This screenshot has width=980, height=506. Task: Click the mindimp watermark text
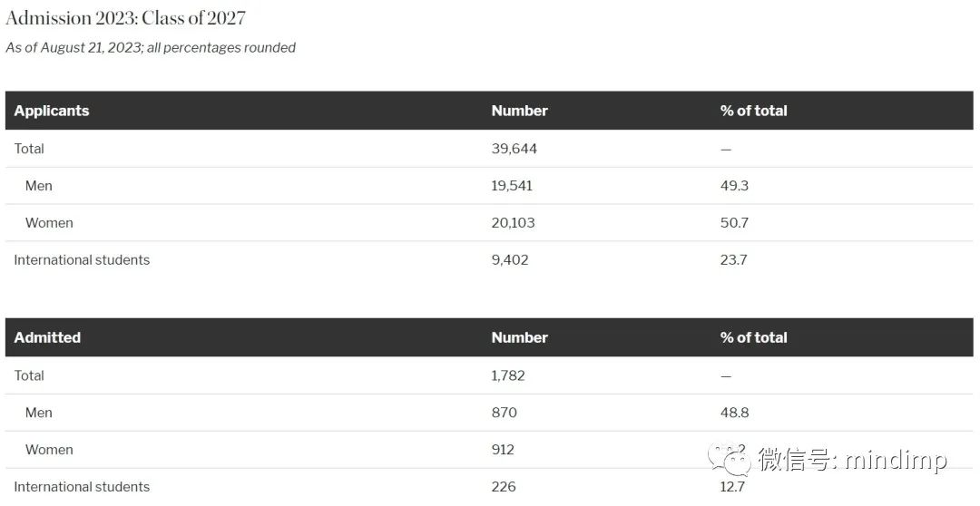point(896,460)
